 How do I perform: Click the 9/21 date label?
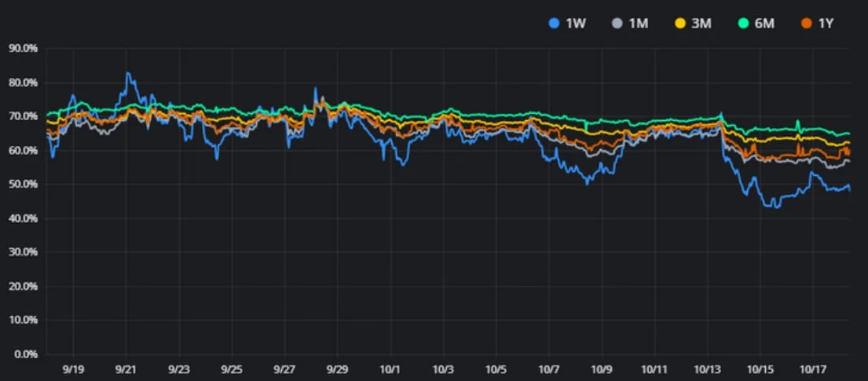(126, 368)
